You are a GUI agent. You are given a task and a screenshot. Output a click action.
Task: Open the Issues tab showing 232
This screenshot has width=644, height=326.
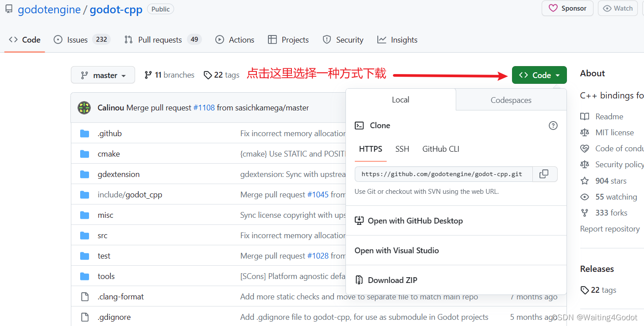coord(76,39)
